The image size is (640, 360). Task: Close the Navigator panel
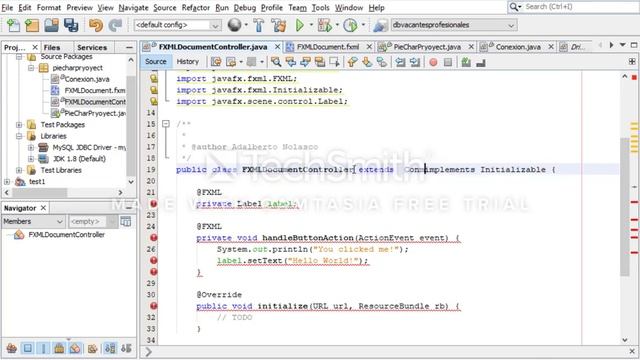43,208
